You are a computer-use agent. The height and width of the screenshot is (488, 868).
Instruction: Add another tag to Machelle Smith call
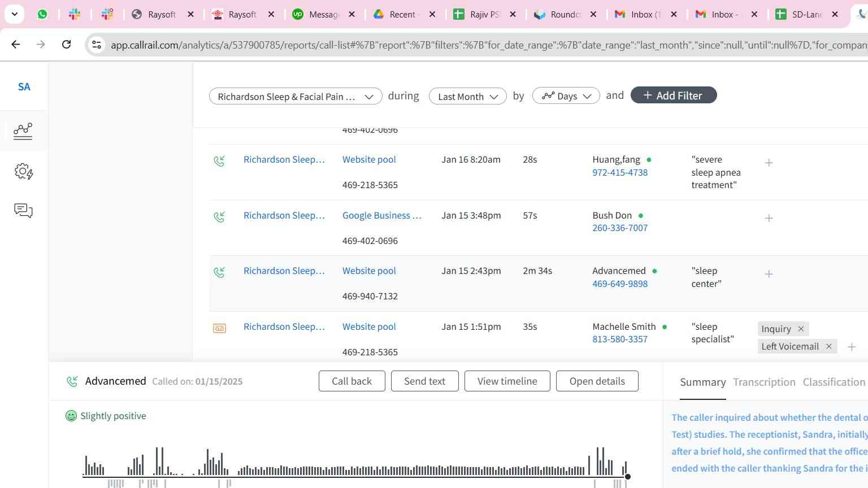coord(852,347)
